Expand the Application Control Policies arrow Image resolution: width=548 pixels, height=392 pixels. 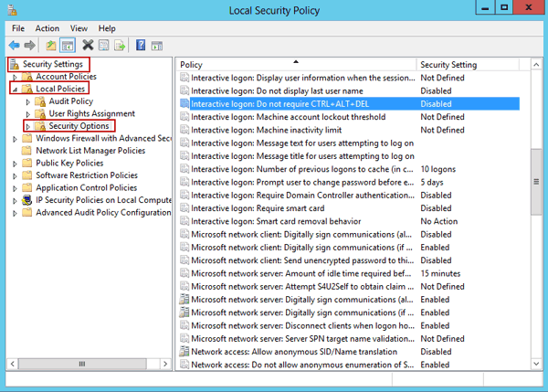[15, 188]
